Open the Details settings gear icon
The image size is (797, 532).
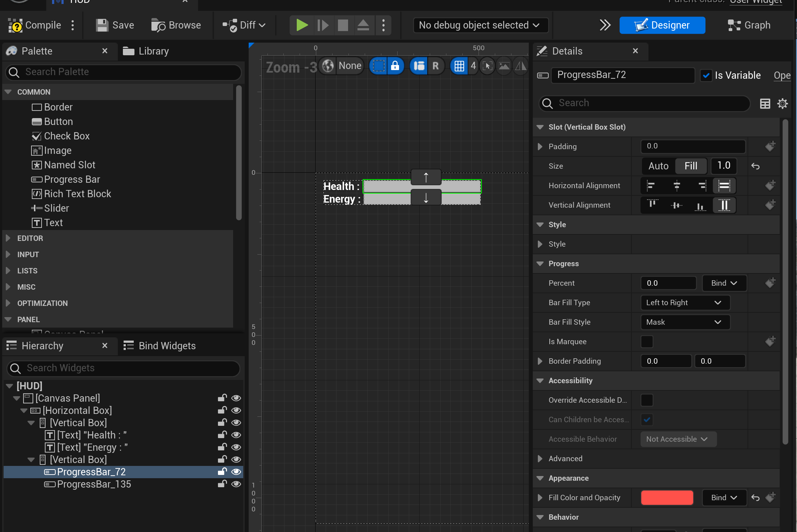click(783, 104)
